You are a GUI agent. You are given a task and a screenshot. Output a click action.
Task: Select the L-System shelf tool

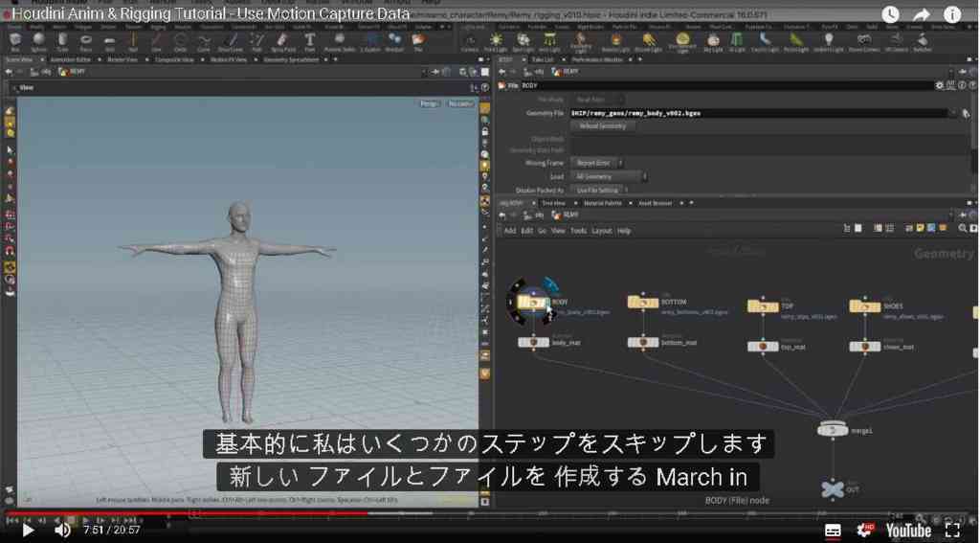(x=368, y=42)
